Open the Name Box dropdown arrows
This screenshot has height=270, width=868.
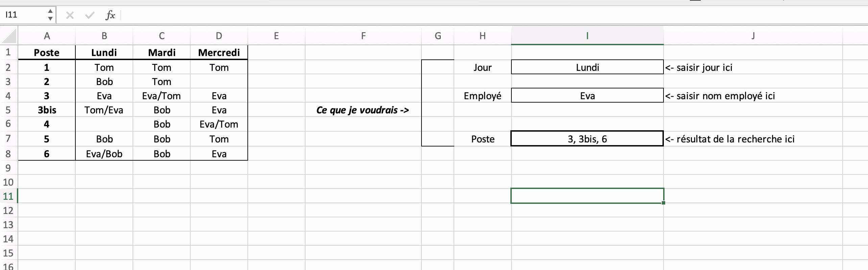pyautogui.click(x=50, y=15)
